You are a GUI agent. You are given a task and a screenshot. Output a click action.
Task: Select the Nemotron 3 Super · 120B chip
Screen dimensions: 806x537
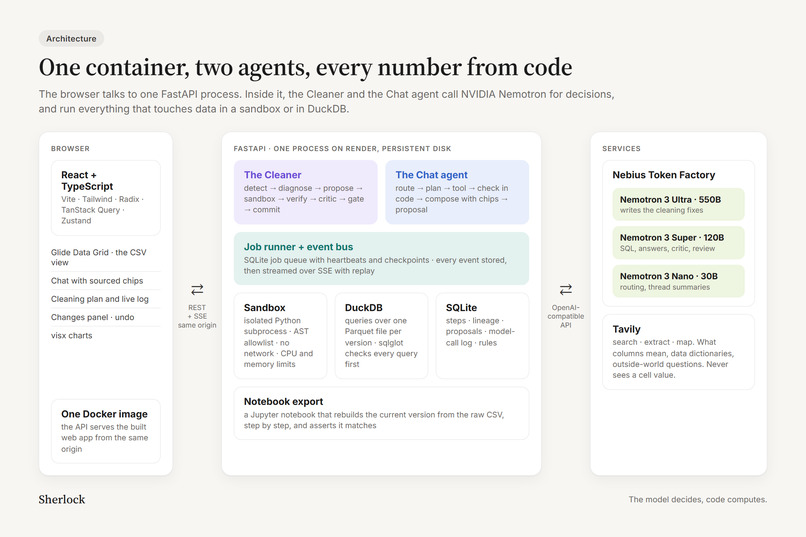(x=679, y=243)
